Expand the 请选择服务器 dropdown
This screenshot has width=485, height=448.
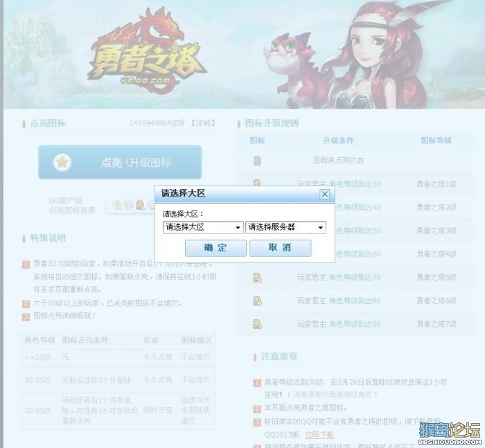[x=285, y=228]
